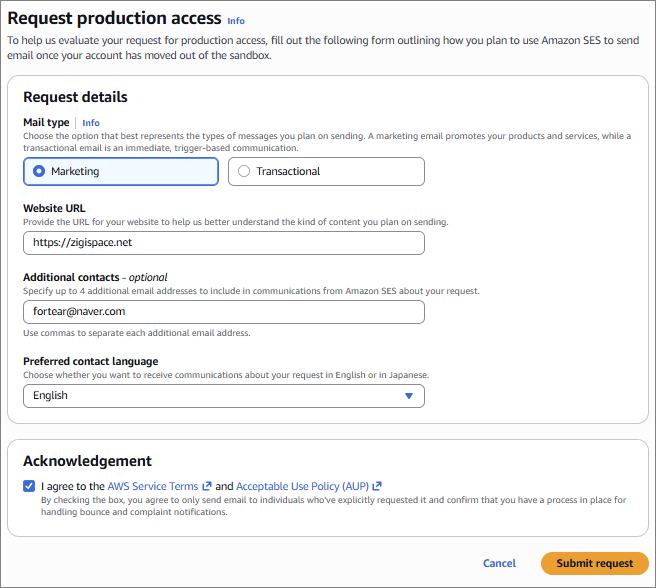
Task: Open the Acceptable Use Policy (AUP) link
Action: point(302,486)
